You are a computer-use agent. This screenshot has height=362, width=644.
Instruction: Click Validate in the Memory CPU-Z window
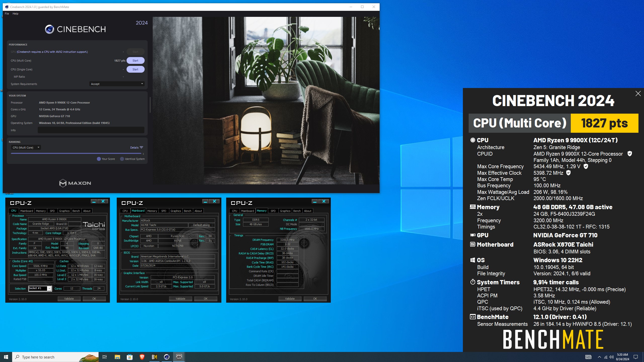click(x=290, y=299)
